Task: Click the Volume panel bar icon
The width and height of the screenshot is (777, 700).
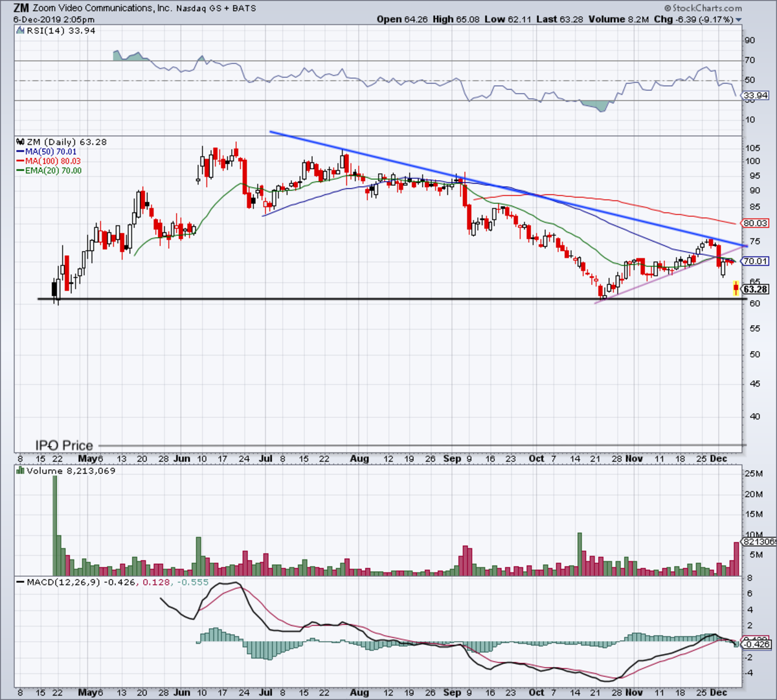Action: (x=19, y=471)
